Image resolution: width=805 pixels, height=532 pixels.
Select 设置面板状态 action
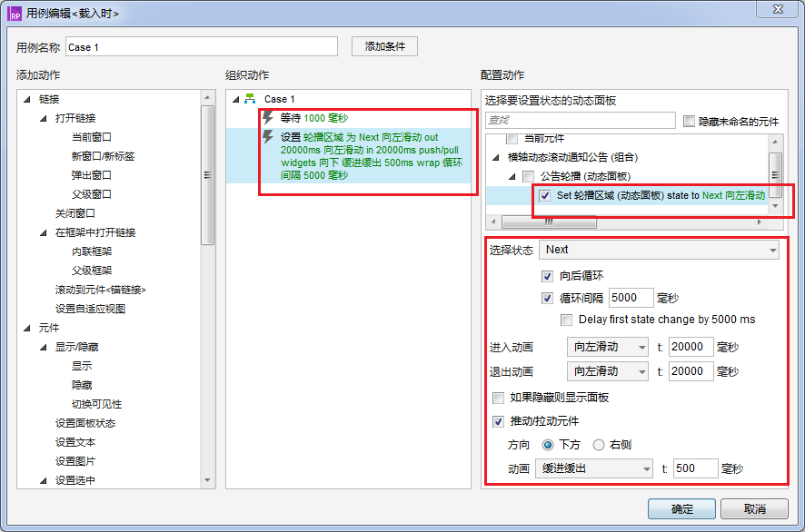click(x=85, y=423)
